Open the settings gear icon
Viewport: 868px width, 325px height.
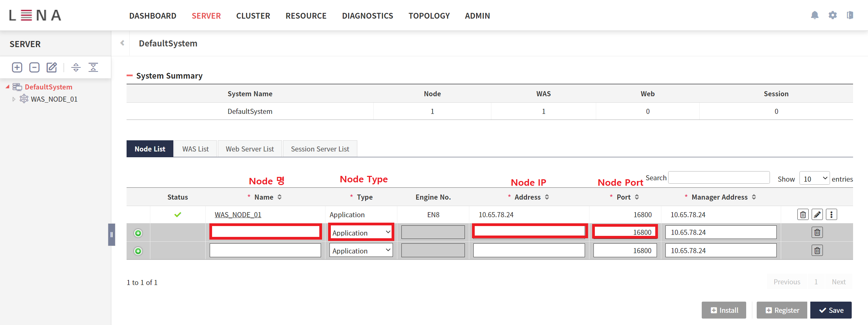832,15
